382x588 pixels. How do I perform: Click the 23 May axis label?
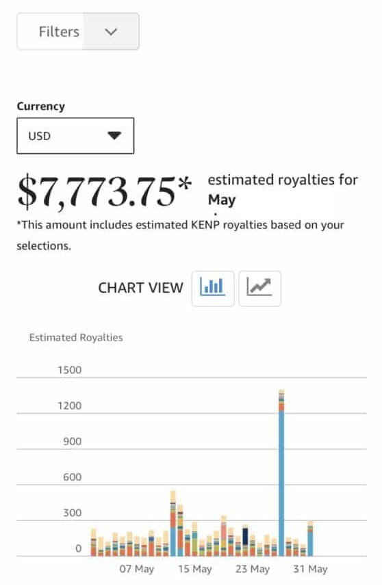[x=253, y=569]
